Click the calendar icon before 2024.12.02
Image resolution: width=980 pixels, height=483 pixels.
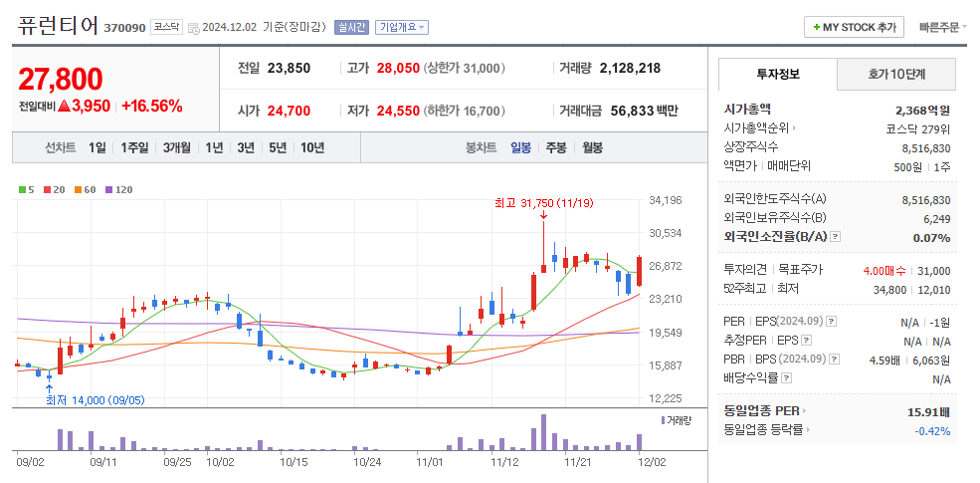[193, 28]
